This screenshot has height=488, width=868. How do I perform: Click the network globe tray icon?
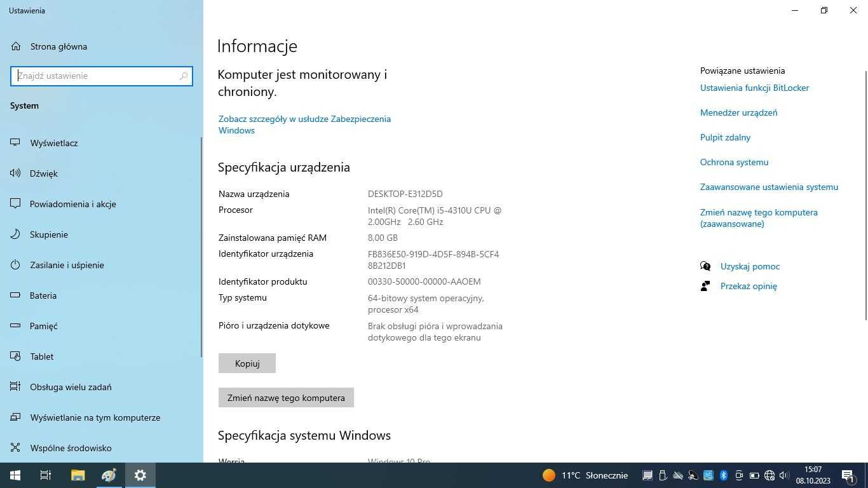pyautogui.click(x=770, y=475)
